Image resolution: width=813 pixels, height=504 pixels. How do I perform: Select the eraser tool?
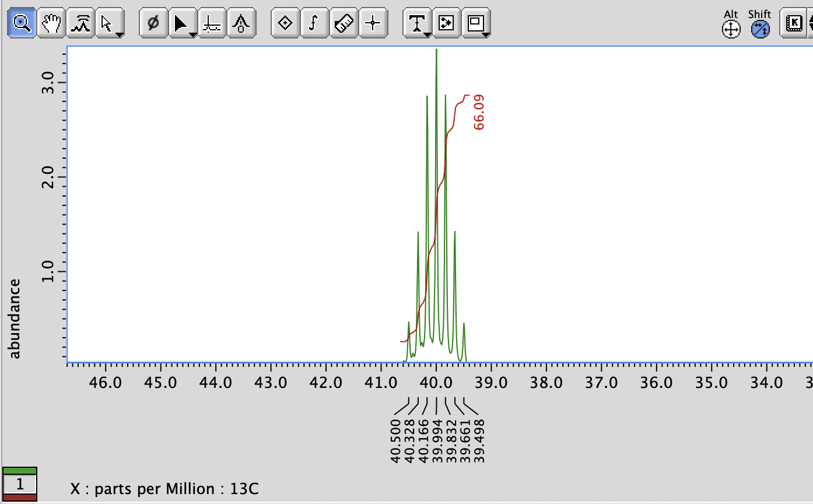(x=344, y=23)
